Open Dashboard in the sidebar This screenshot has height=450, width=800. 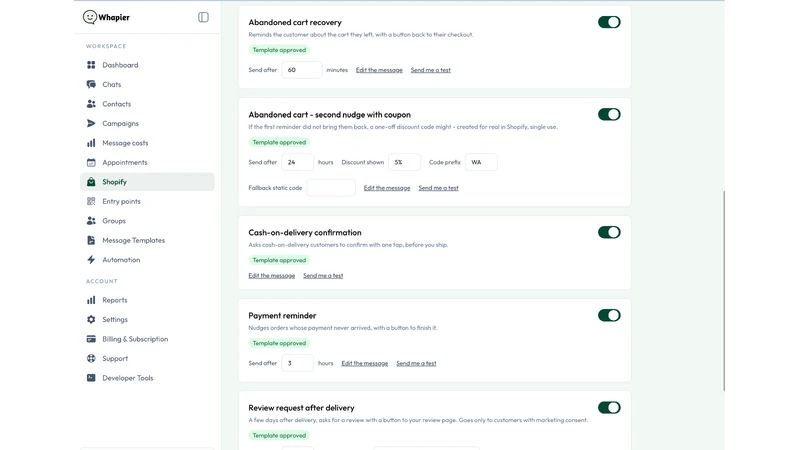click(147, 65)
